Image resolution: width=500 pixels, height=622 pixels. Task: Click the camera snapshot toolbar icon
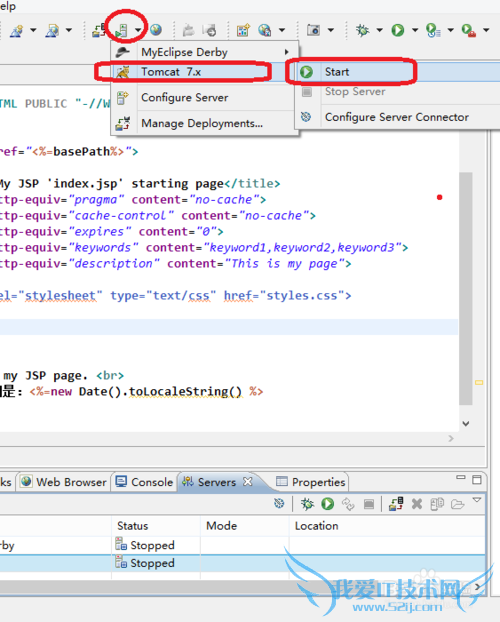[313, 30]
